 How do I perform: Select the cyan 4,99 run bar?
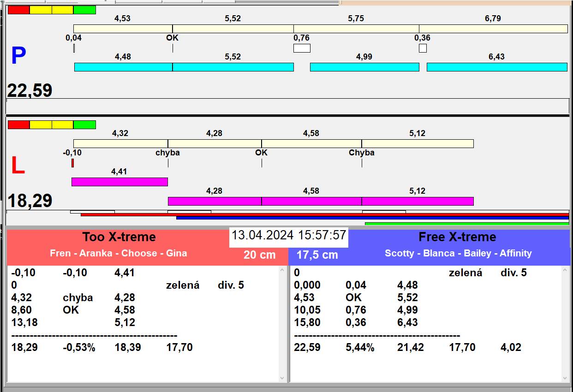pos(364,67)
